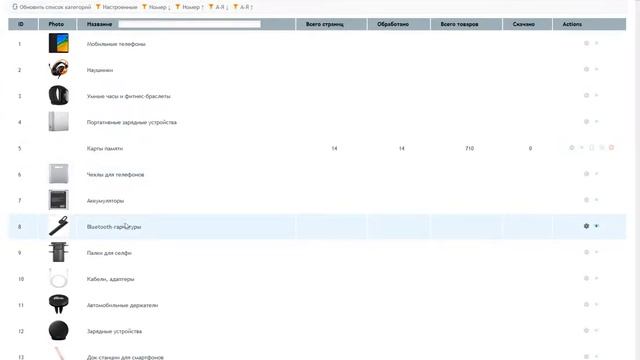This screenshot has height=360, width=640.
Task: Open dropdown arrow in Палки для селфи row
Action: coord(597,252)
